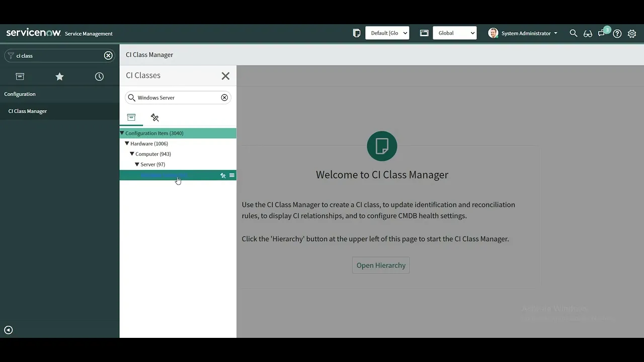644x362 pixels.
Task: Collapse the Configuration Item tree node
Action: [122, 133]
